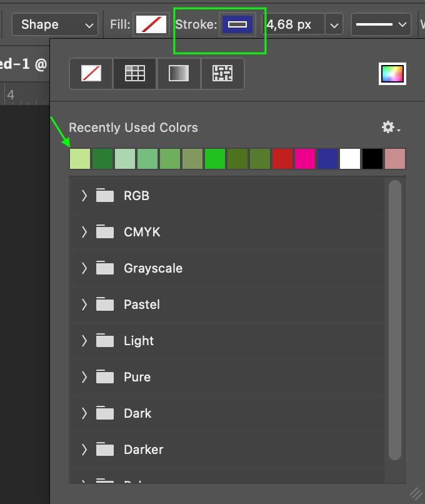
Task: Expand the Darker color group
Action: click(84, 449)
